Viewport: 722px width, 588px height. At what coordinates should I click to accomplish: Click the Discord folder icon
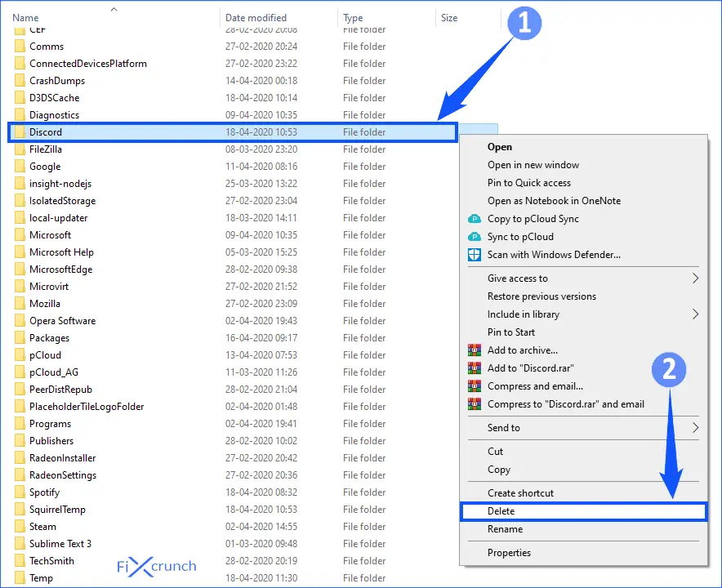pos(20,132)
